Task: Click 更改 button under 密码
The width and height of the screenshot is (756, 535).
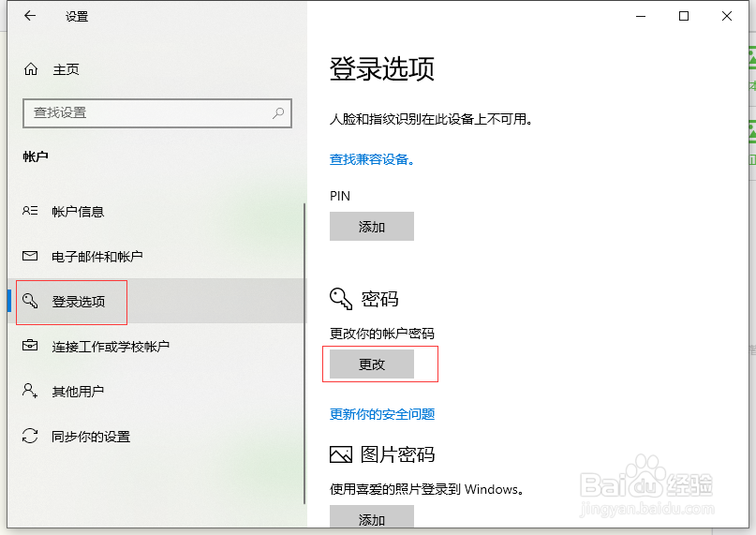Action: [372, 364]
